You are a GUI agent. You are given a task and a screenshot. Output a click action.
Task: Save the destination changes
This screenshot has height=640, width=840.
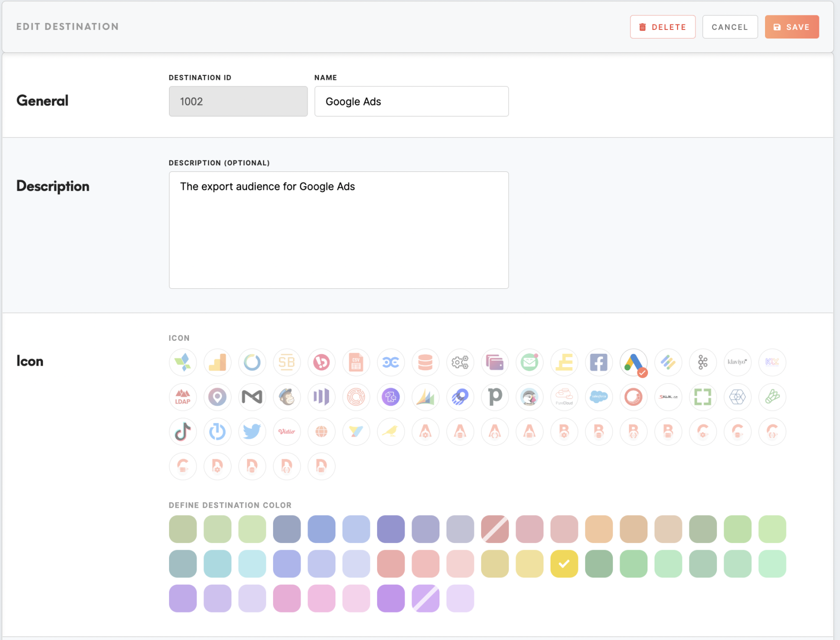(x=791, y=27)
